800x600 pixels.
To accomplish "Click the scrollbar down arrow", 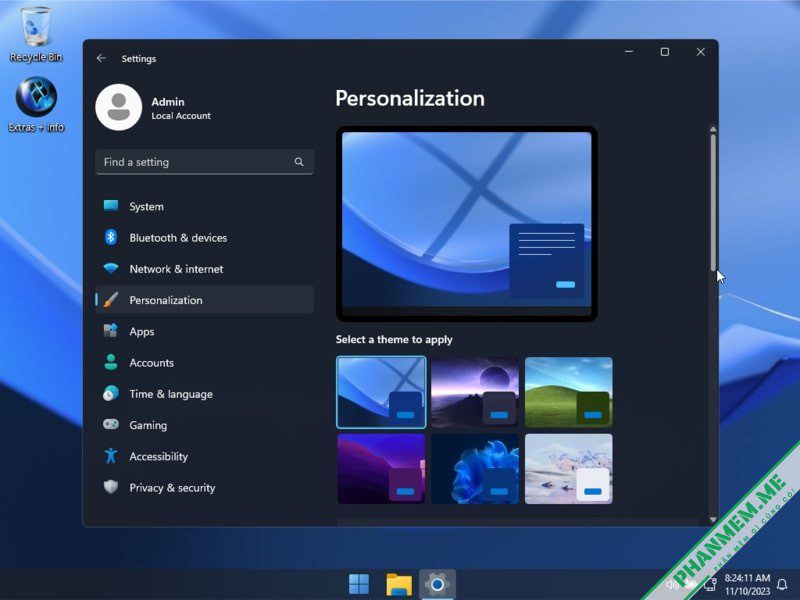I will [713, 519].
